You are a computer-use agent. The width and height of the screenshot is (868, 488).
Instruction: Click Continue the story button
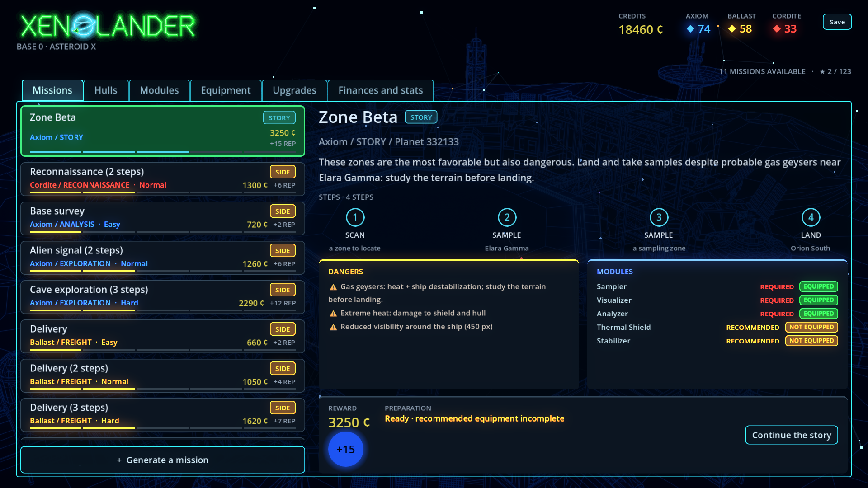[x=791, y=435]
